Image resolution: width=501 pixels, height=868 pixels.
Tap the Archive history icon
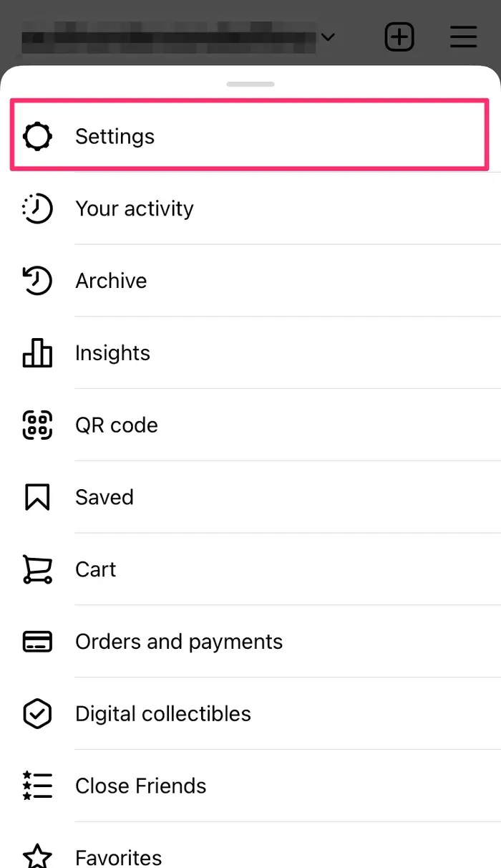[x=37, y=281]
